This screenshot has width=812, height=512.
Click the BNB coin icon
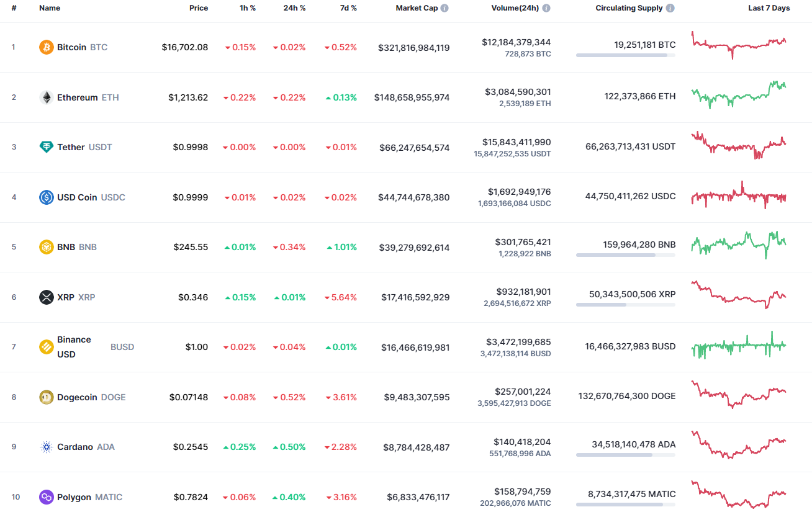pyautogui.click(x=47, y=246)
